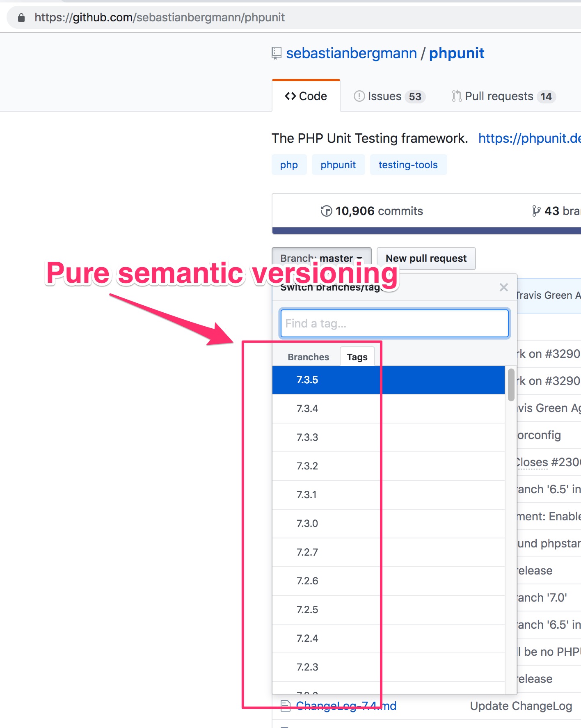Select tag 7.2.5
581x728 pixels.
tap(388, 610)
